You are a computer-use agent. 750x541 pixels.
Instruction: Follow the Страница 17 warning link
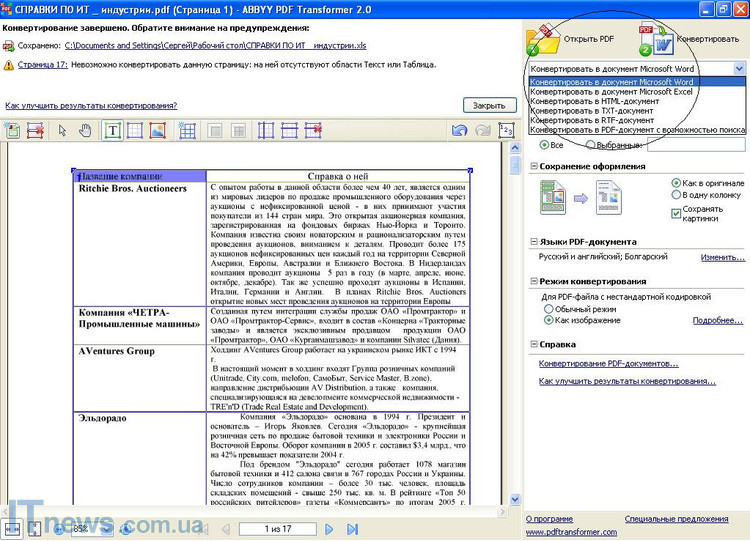pos(43,65)
